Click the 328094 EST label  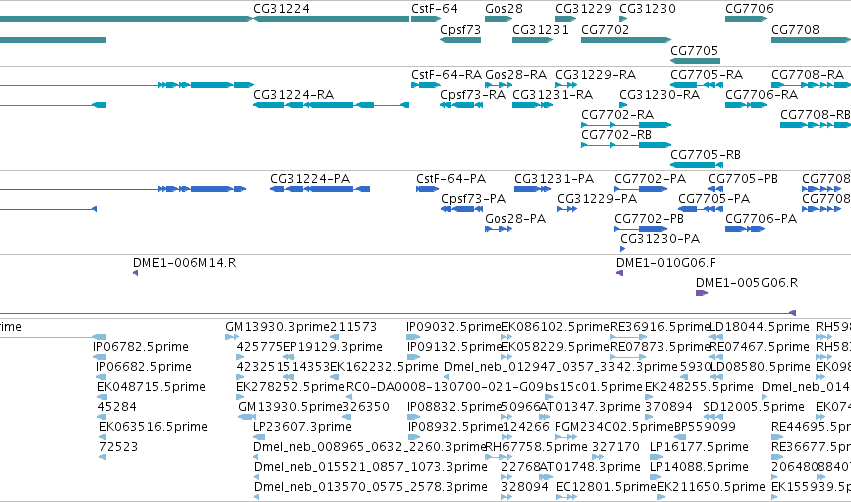point(524,487)
